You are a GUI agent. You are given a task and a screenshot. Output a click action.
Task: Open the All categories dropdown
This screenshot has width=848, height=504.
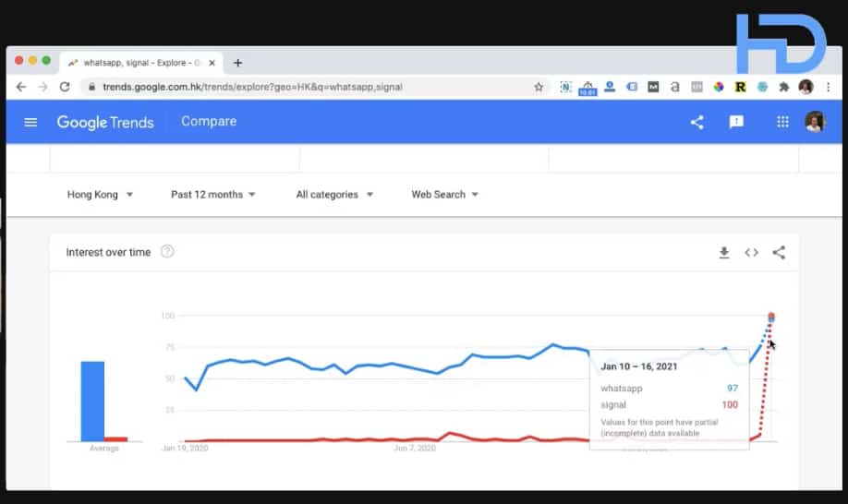[x=334, y=195]
